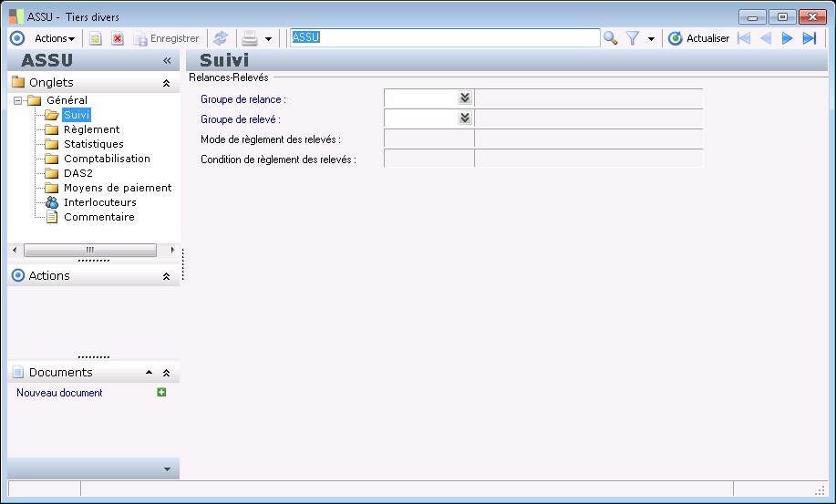
Task: Open the printer dropdown arrow
Action: (x=268, y=39)
